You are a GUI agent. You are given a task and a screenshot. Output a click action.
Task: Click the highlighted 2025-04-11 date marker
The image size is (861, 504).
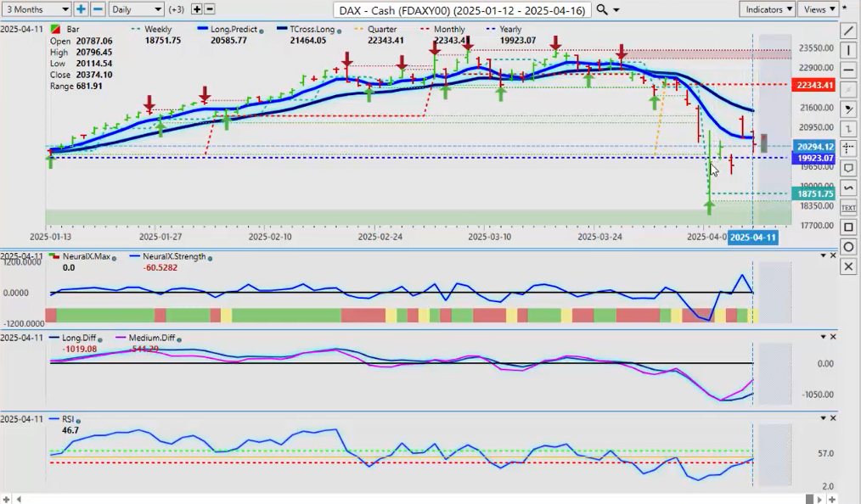[x=753, y=237]
